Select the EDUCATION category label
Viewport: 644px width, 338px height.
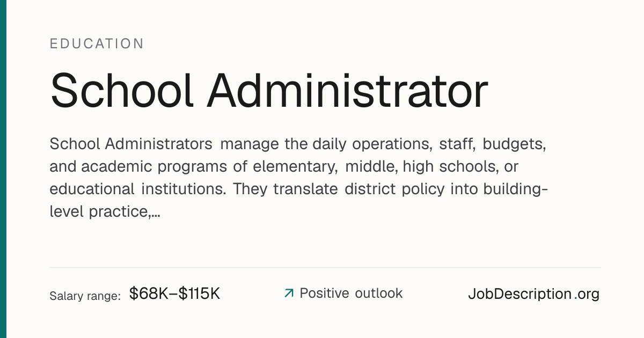(97, 44)
